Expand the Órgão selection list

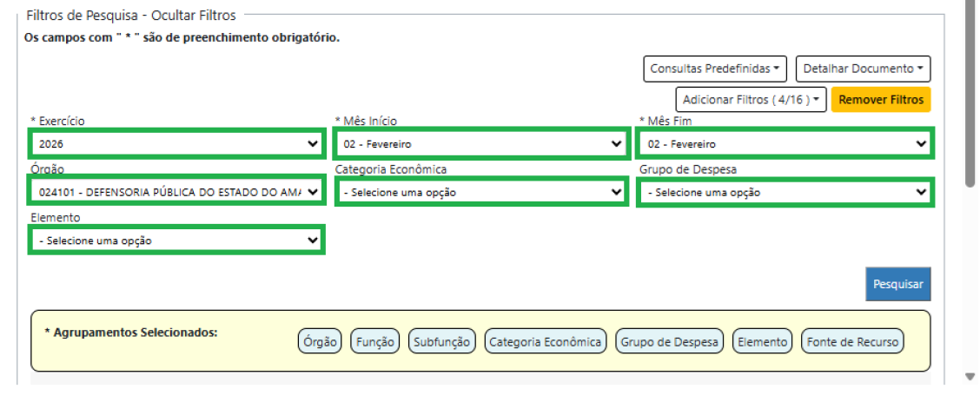tap(176, 192)
